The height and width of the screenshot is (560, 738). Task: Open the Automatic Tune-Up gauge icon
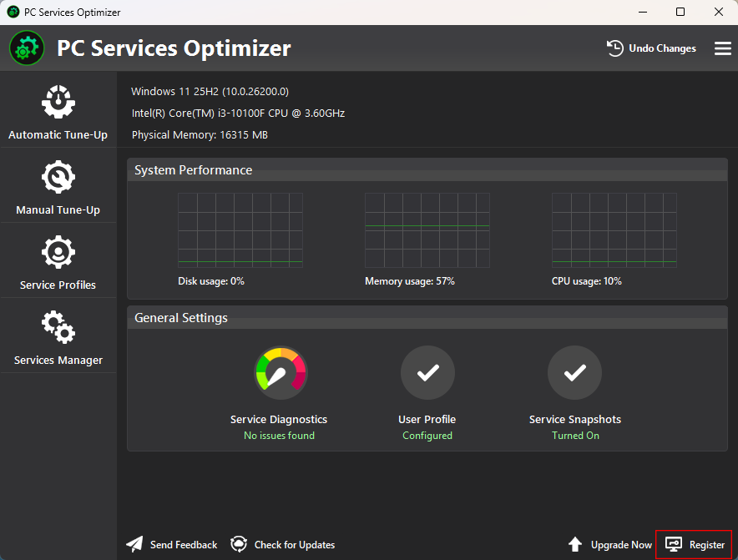coord(58,102)
